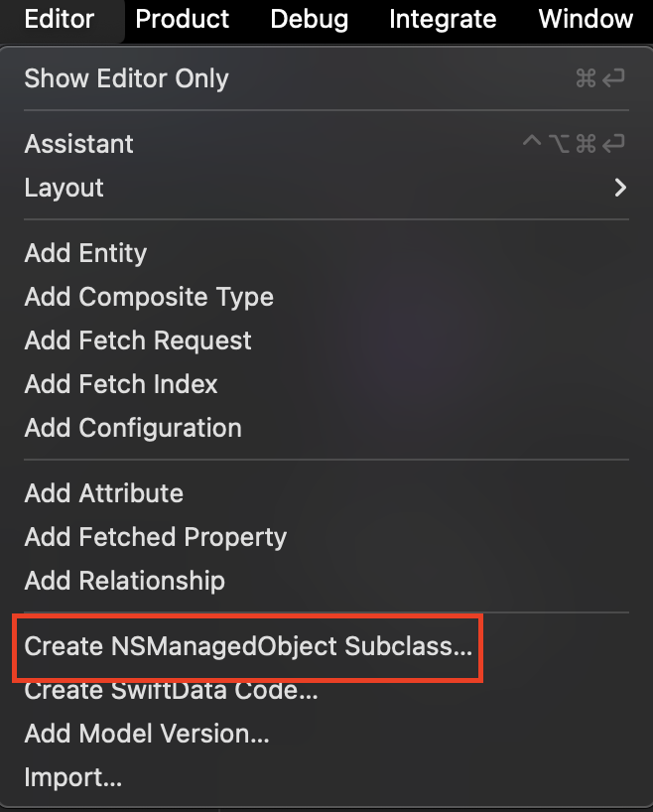Open the Integrate menu
653x812 pixels.
pyautogui.click(x=443, y=19)
